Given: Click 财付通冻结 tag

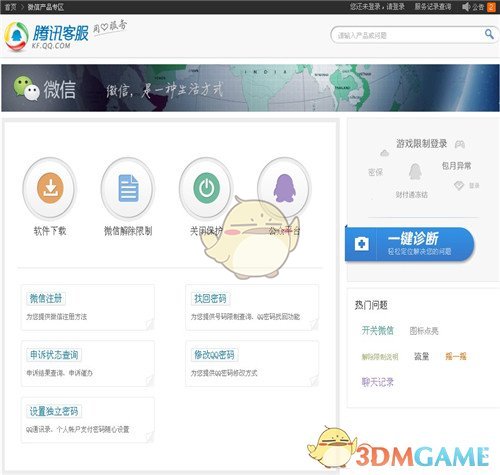Looking at the screenshot, I should pyautogui.click(x=411, y=195).
